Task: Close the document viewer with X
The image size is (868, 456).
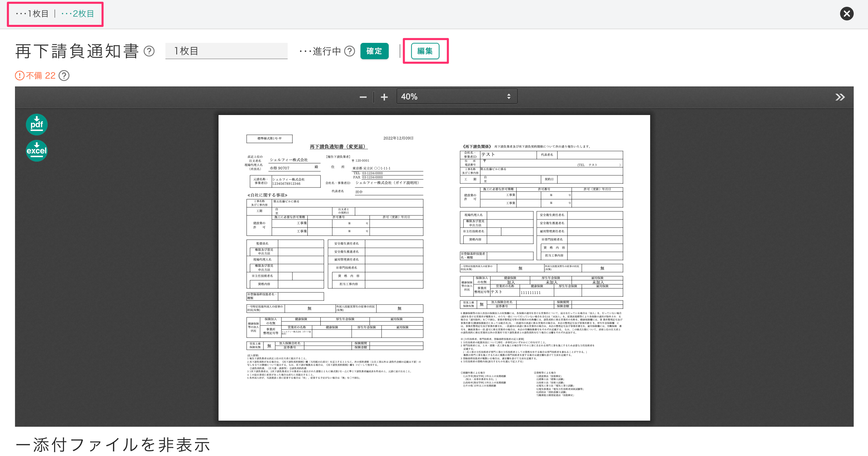Action: 847,14
